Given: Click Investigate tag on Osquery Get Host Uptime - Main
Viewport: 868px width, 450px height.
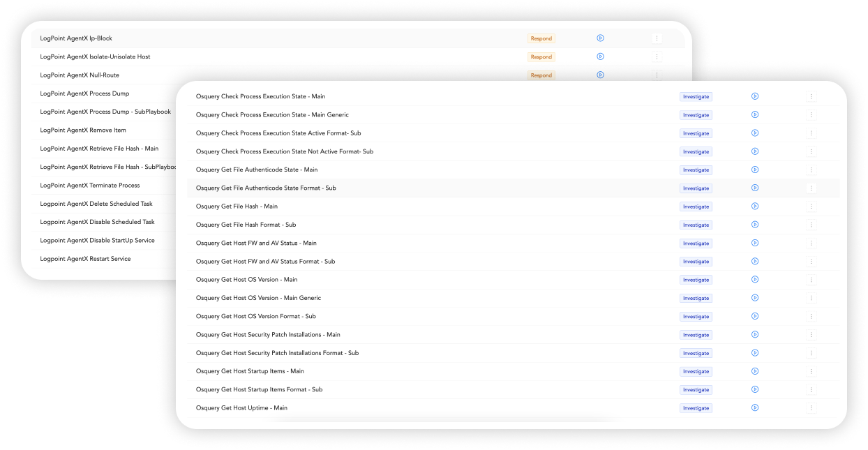Looking at the screenshot, I should tap(696, 408).
